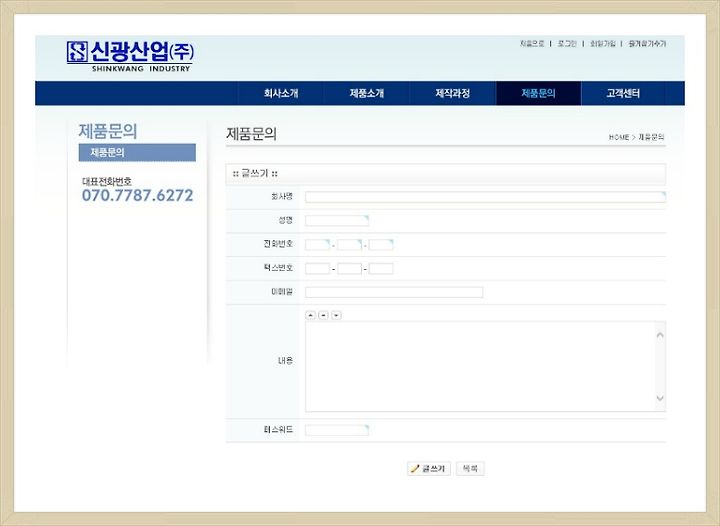Expand textarea with down-arrow icon
The width and height of the screenshot is (720, 526).
click(336, 315)
